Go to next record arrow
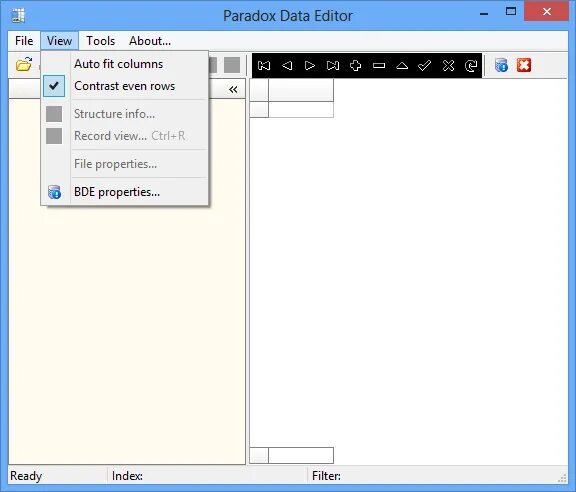Screen dimensions: 576x492 pos(310,66)
